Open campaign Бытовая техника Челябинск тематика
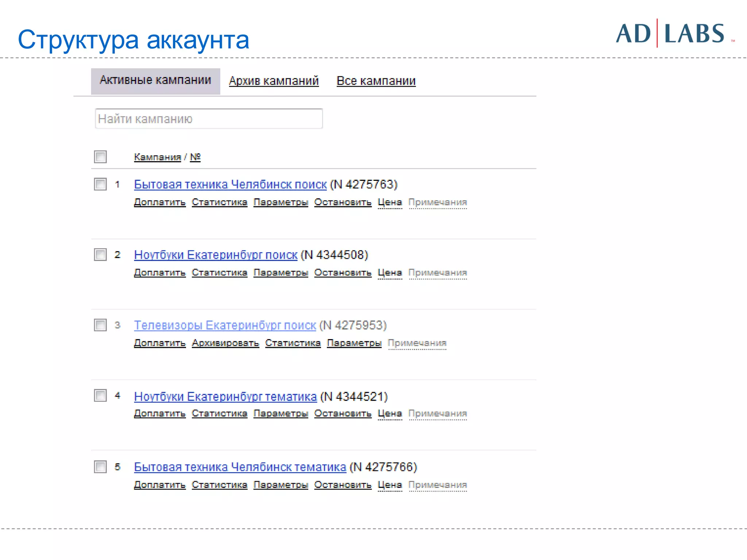The width and height of the screenshot is (747, 560). pos(240,467)
